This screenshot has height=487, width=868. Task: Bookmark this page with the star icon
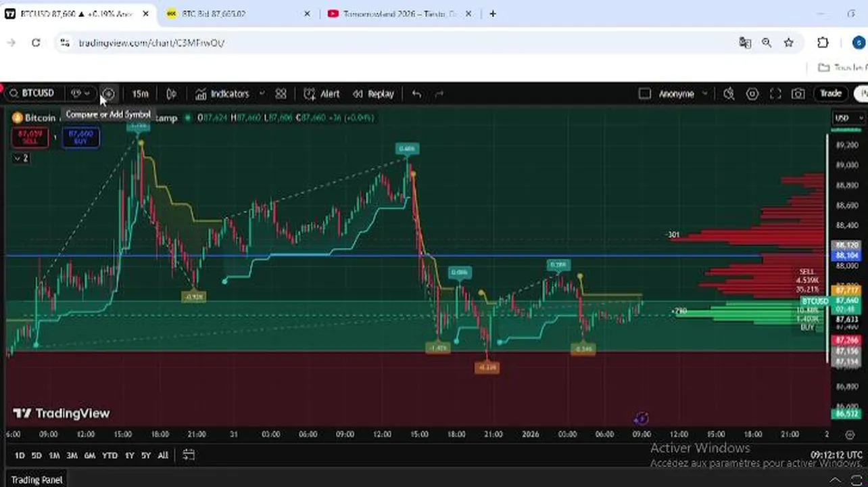(788, 43)
